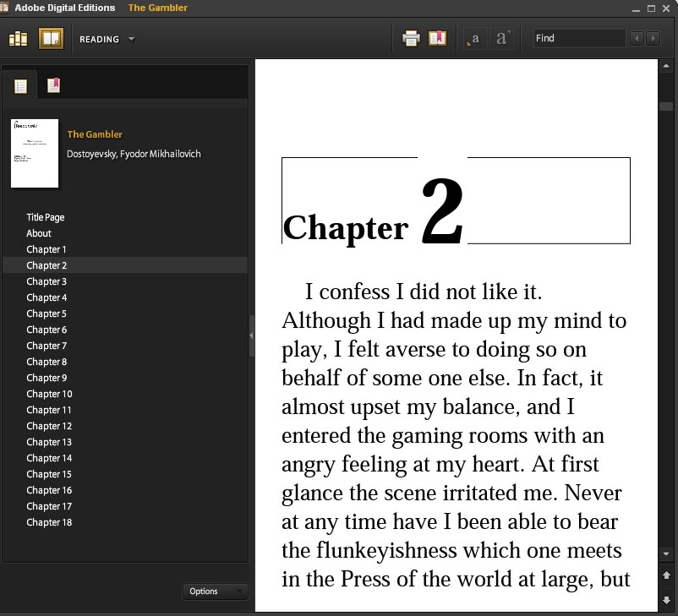Click The Gambler title in title bar
Viewport: 678px width, 616px height.
tap(158, 8)
